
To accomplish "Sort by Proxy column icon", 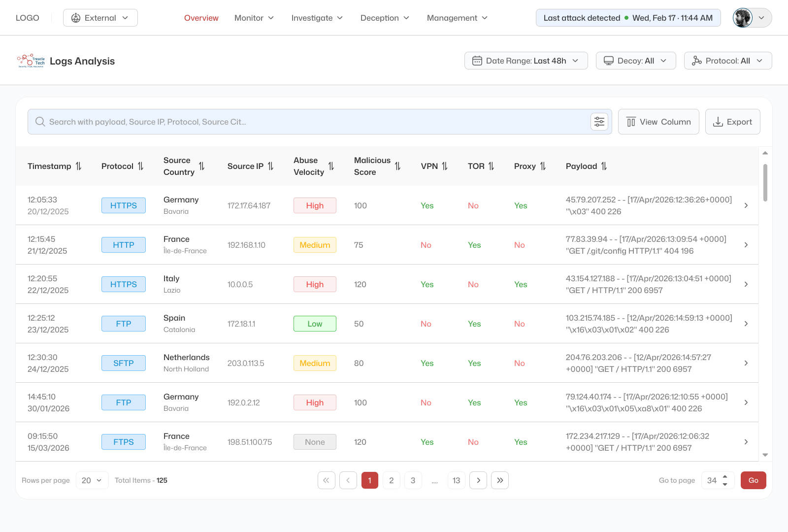I will 543,166.
